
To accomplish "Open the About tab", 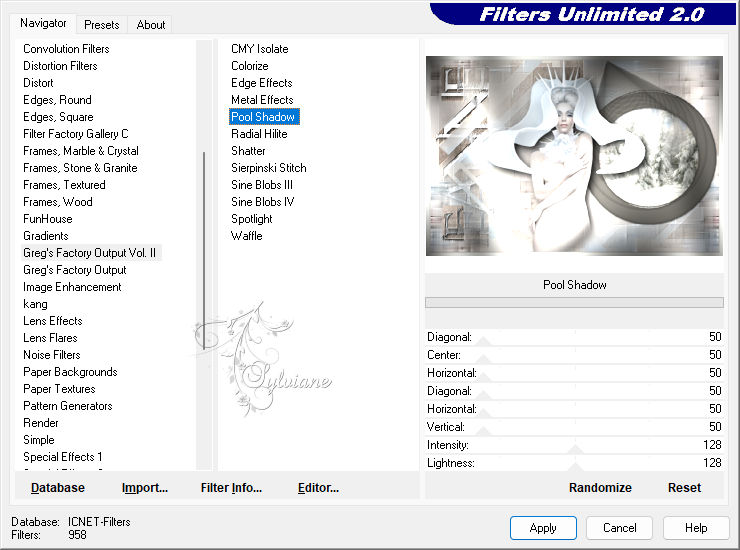I will point(151,25).
